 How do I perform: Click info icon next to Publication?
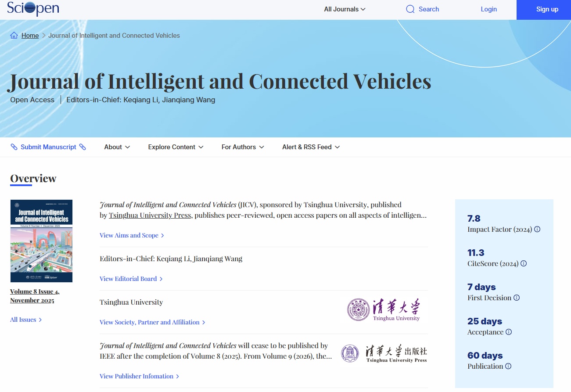508,366
